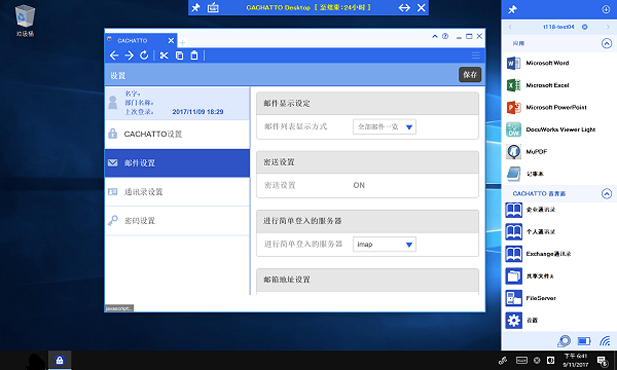Click the 邮箱地址设置 section header
617x370 pixels.
(367, 280)
